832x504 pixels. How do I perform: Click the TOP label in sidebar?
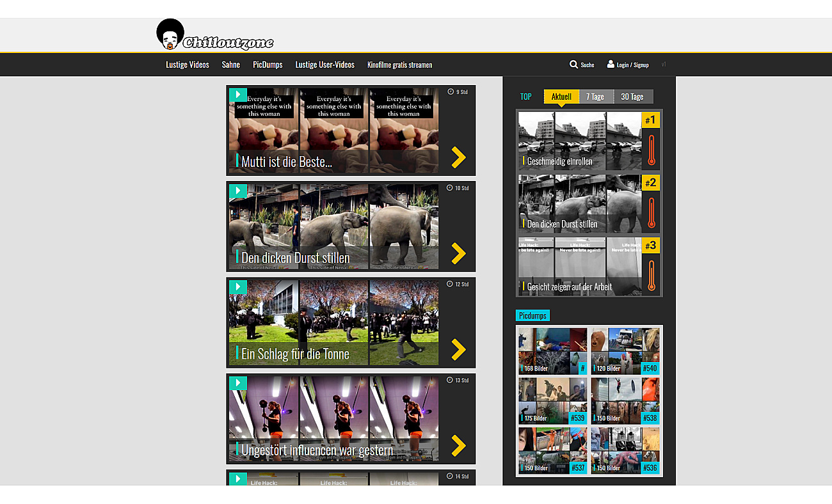click(526, 97)
